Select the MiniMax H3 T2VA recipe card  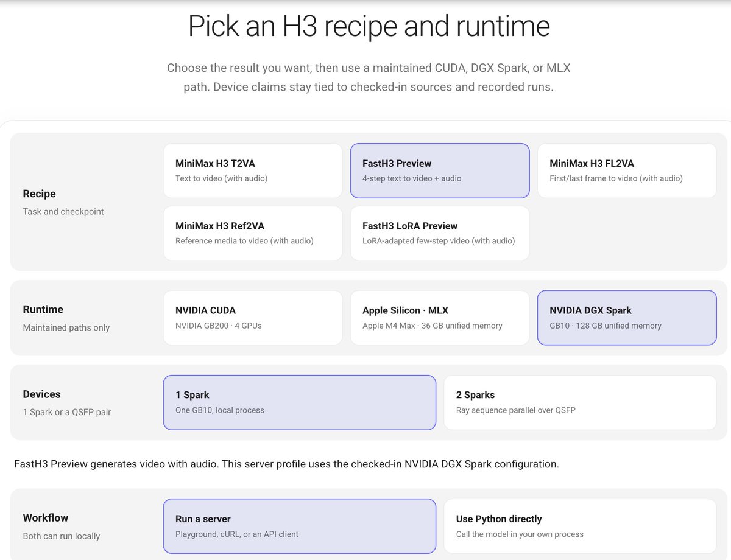[253, 170]
